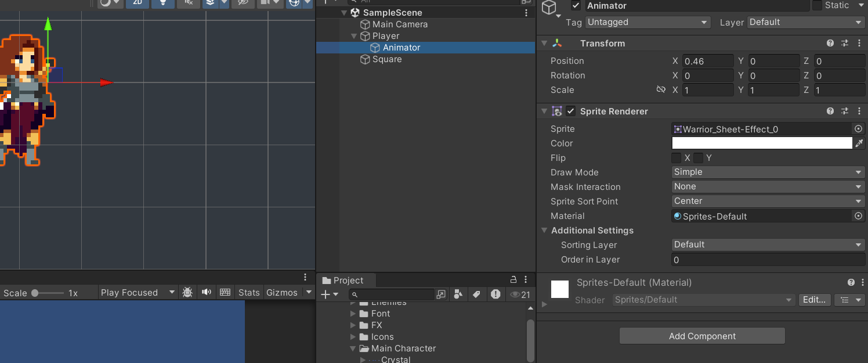Enable Flip X in Sprite Renderer
The width and height of the screenshot is (868, 363).
tap(676, 157)
